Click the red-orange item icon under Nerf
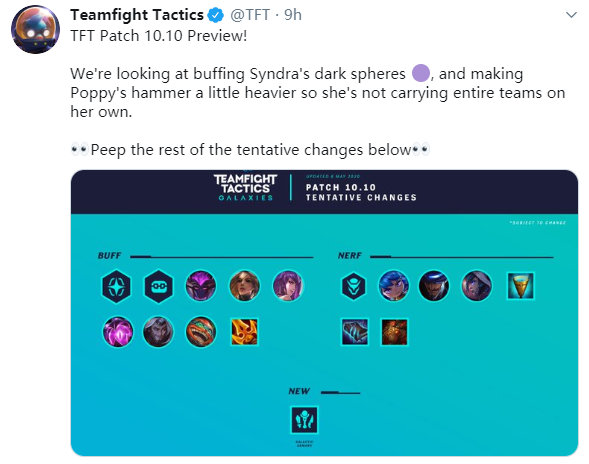 [x=394, y=332]
